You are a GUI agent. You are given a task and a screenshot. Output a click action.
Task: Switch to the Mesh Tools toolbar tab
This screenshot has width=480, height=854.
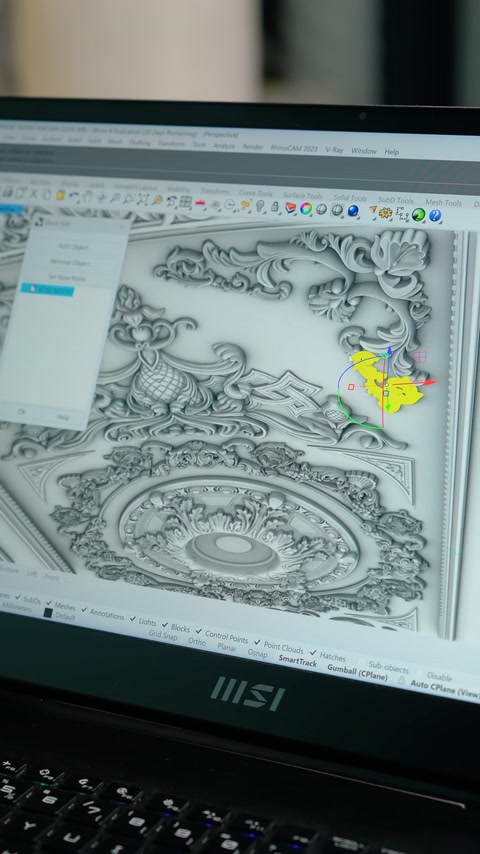(x=443, y=203)
